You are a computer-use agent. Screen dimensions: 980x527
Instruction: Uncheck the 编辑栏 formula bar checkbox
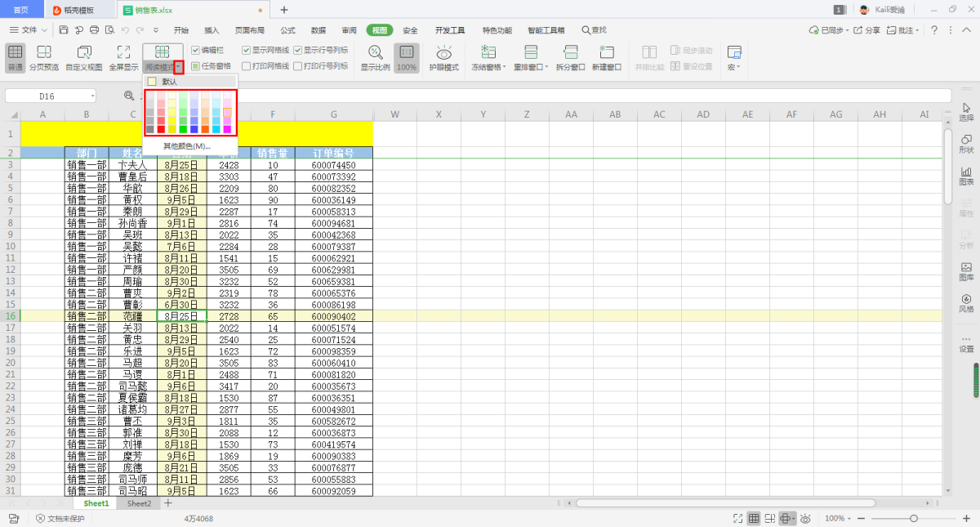coord(195,50)
